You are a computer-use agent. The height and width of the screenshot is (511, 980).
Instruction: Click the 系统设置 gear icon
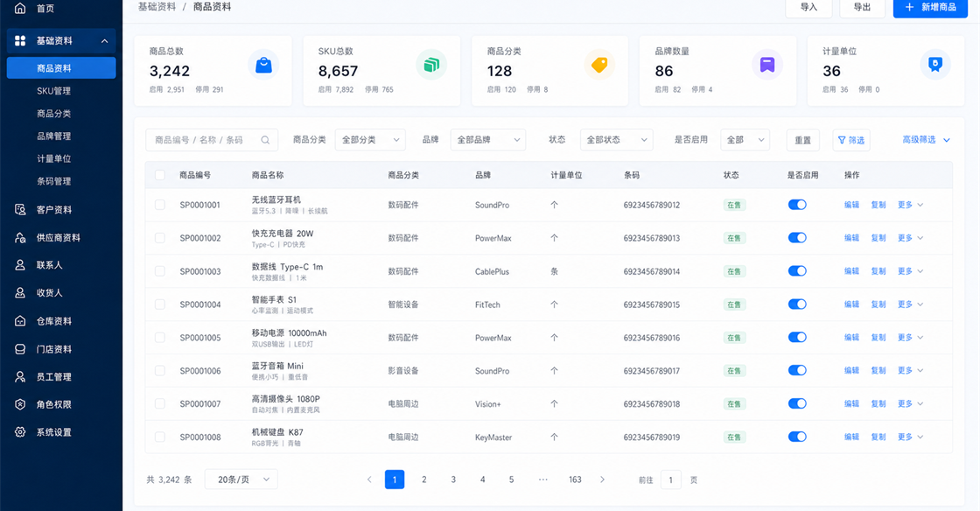pyautogui.click(x=20, y=431)
